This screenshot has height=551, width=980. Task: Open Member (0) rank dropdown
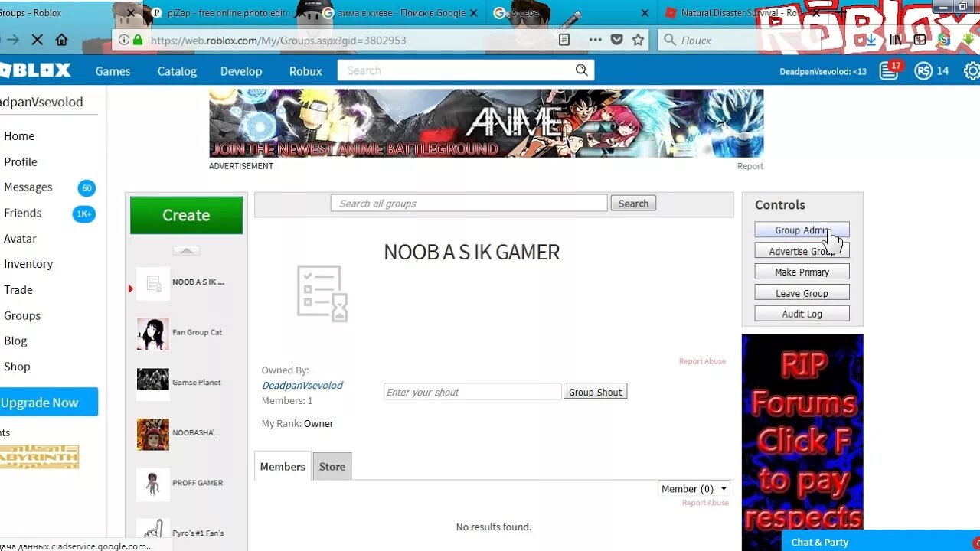[694, 488]
